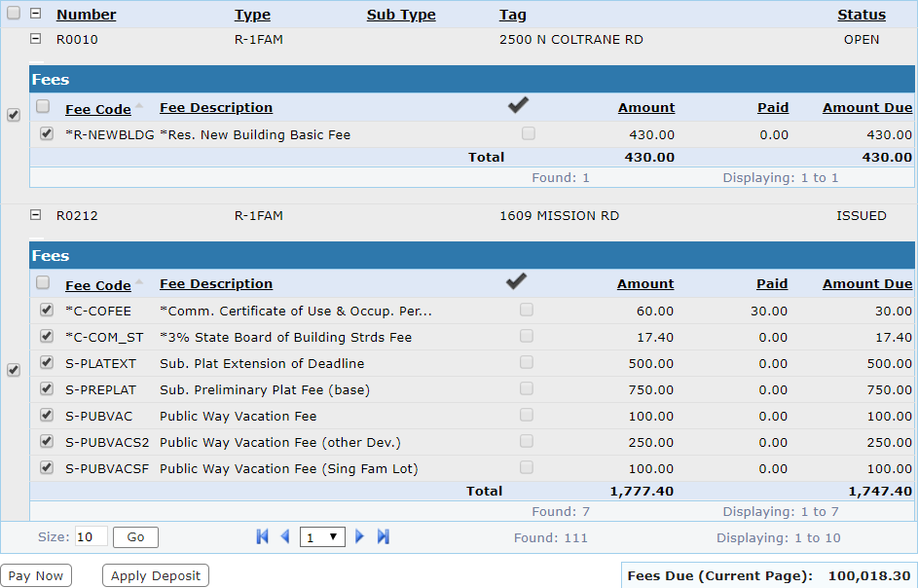Uncheck the S-PLATEXT fee checkbox
This screenshot has width=918, height=588.
(x=46, y=362)
